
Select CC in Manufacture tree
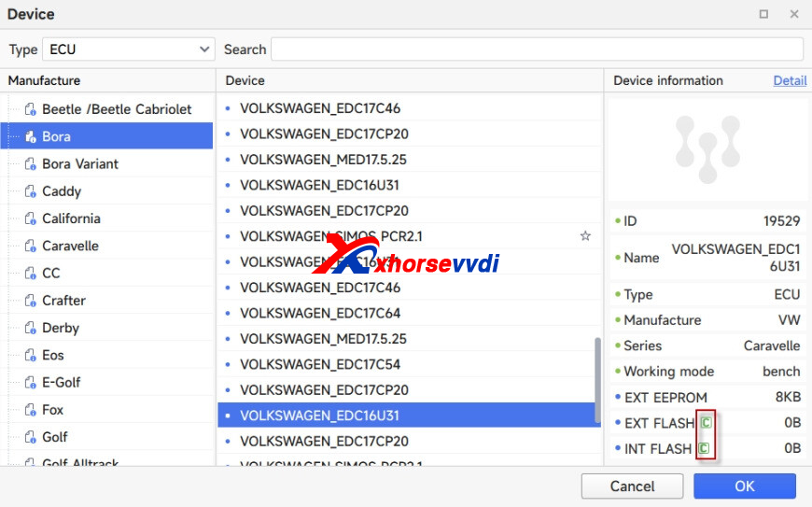coord(106,274)
